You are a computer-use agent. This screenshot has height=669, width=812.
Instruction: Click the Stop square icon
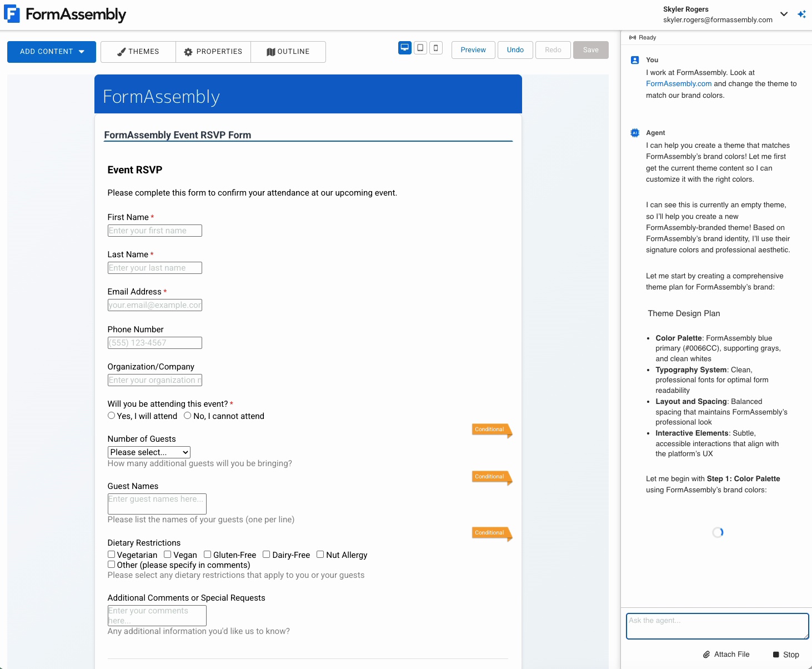(776, 655)
